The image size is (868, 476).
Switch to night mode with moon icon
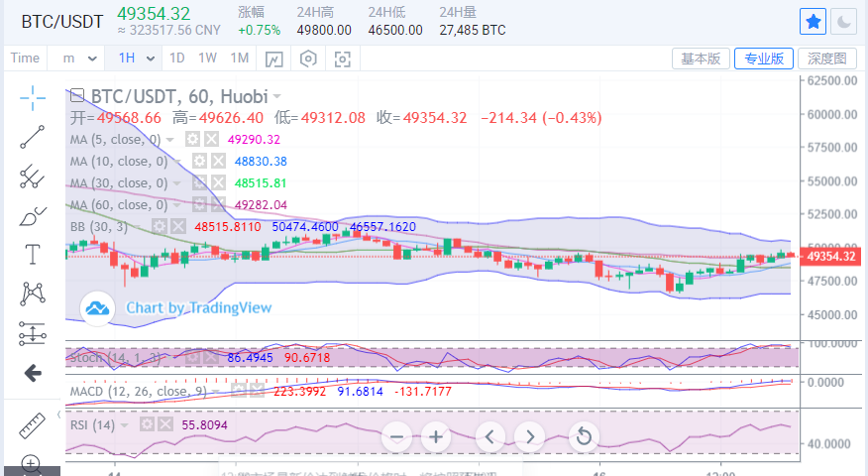pos(843,21)
